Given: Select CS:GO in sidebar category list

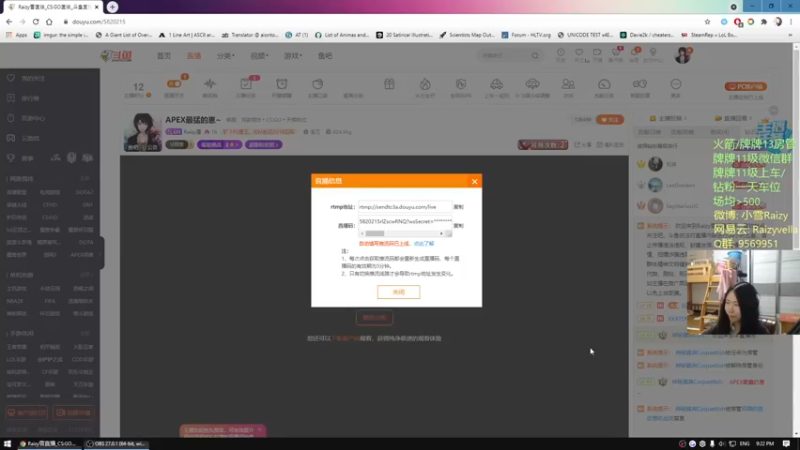Looking at the screenshot, I should click(x=50, y=217).
